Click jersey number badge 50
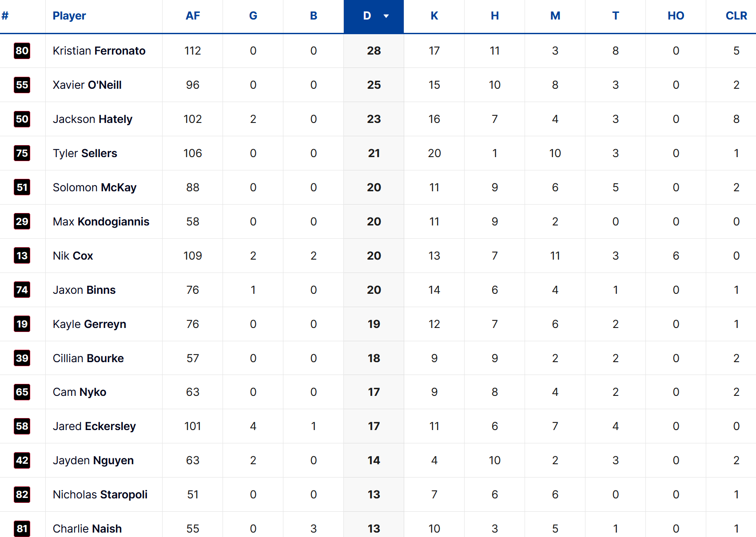Image resolution: width=756 pixels, height=537 pixels. 22,119
